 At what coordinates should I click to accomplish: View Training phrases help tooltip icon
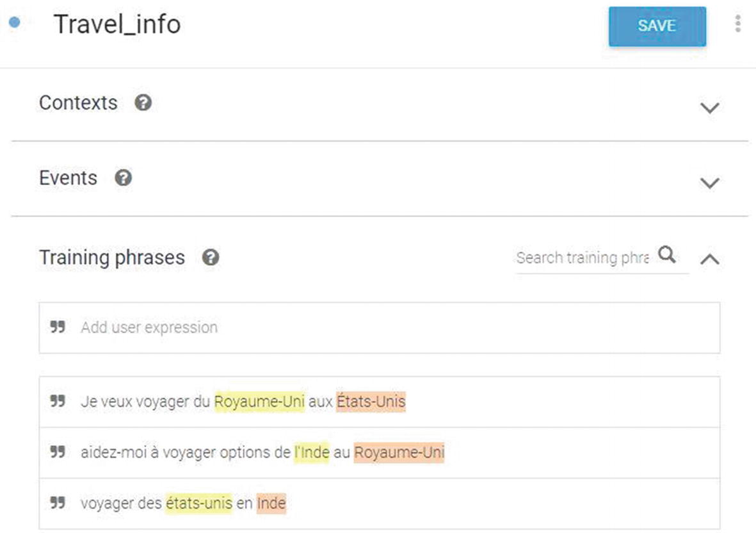point(211,258)
